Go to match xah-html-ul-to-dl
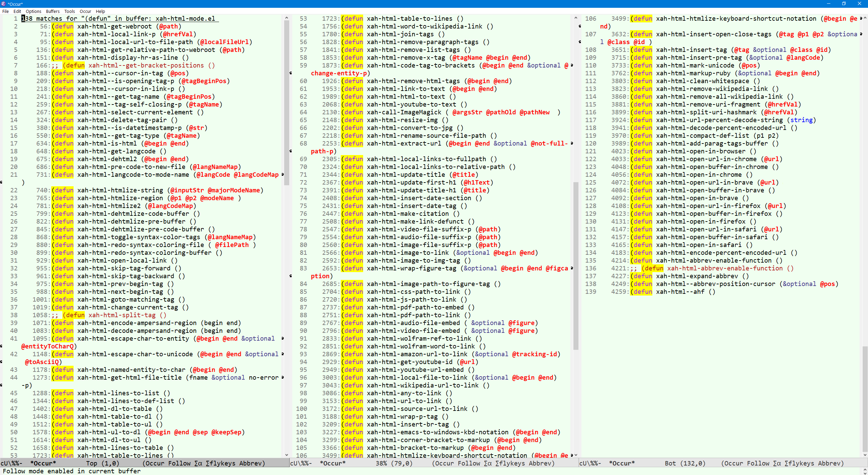The width and height of the screenshot is (868, 475). coord(109,432)
